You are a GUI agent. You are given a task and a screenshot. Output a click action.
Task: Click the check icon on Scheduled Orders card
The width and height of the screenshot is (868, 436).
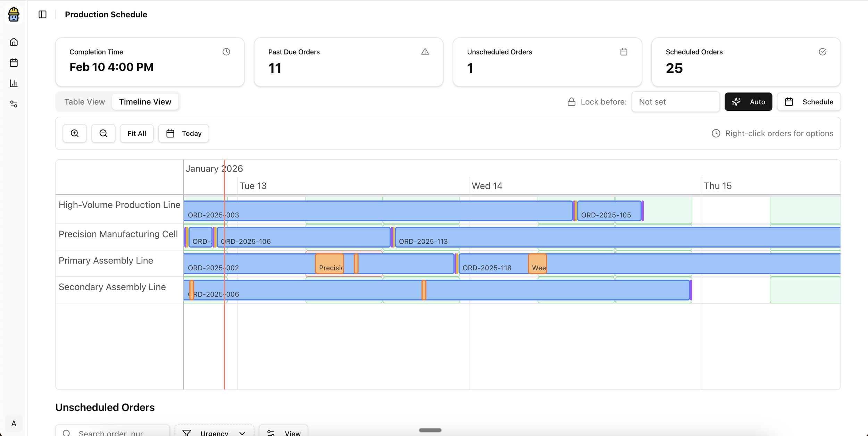coord(823,51)
